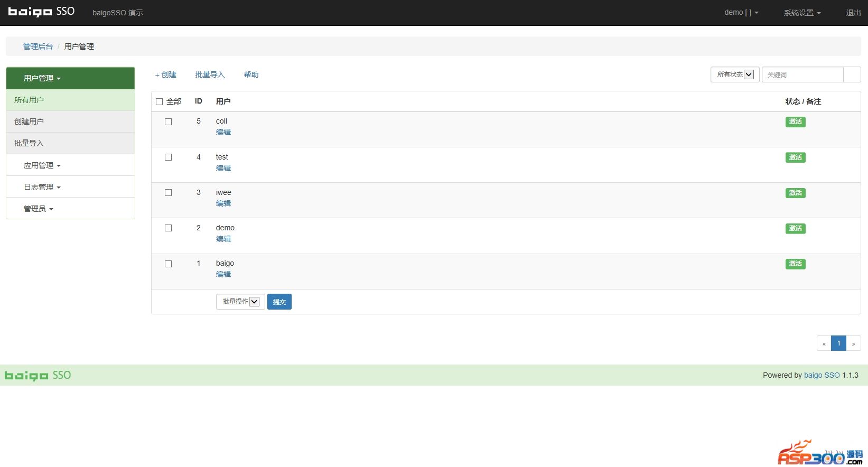Click the footer baigo SSO logo
The image size is (868, 467).
tap(38, 375)
